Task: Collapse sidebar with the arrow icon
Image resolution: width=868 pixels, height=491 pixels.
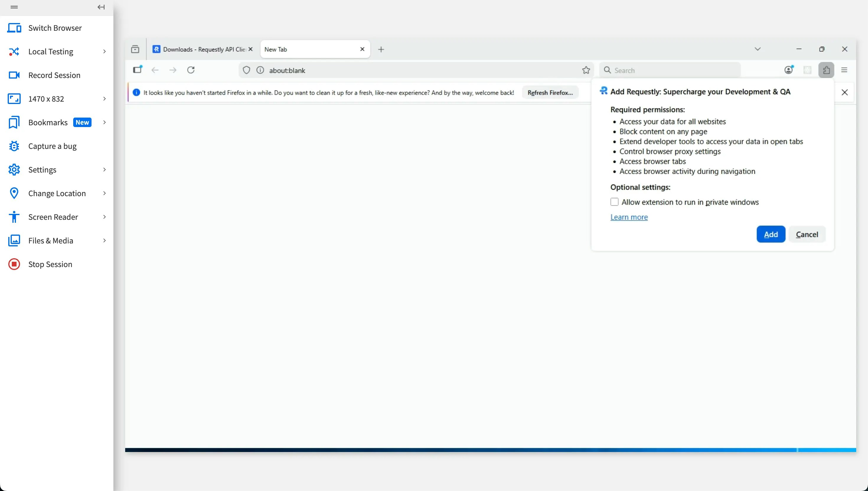Action: point(101,7)
